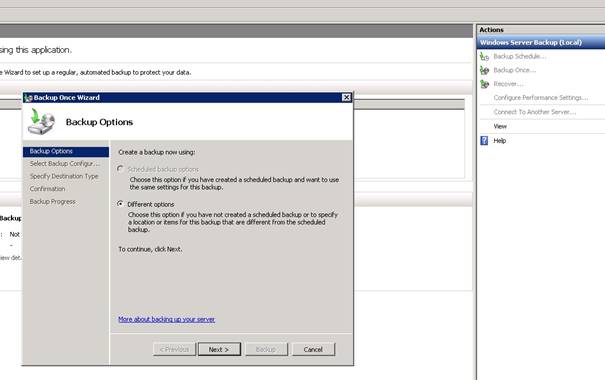Open Backup Schedule action text
The image size is (605, 380).
pyautogui.click(x=520, y=56)
